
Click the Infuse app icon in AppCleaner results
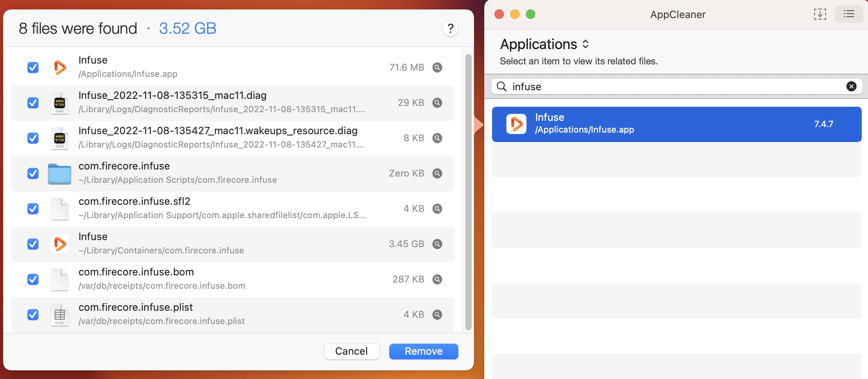point(516,124)
